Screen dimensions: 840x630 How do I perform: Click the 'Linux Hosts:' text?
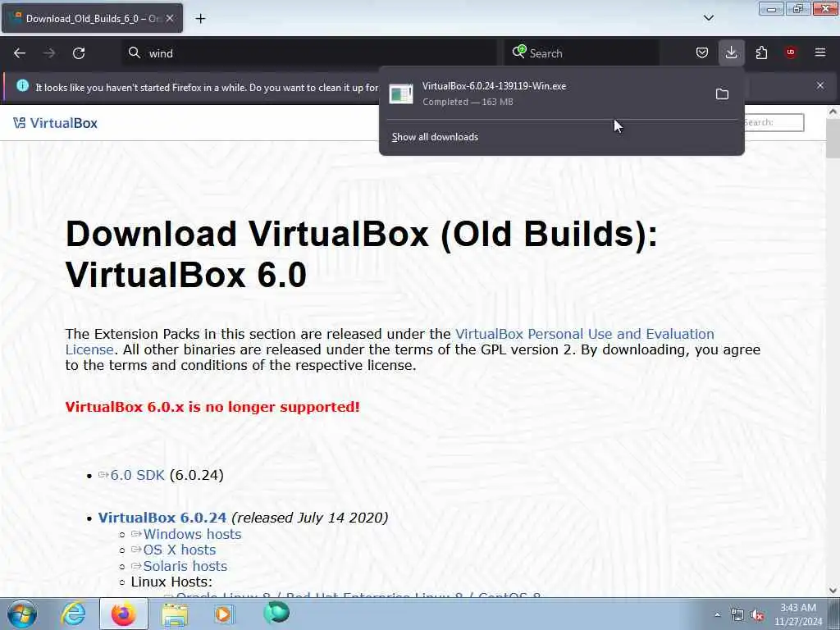171,582
